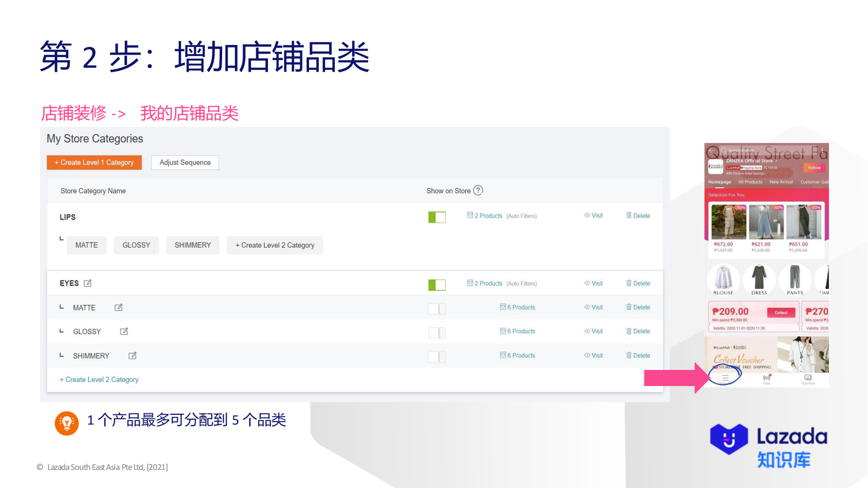Switch to the Homepage tab in phone
This screenshot has width=868, height=488.
(720, 182)
